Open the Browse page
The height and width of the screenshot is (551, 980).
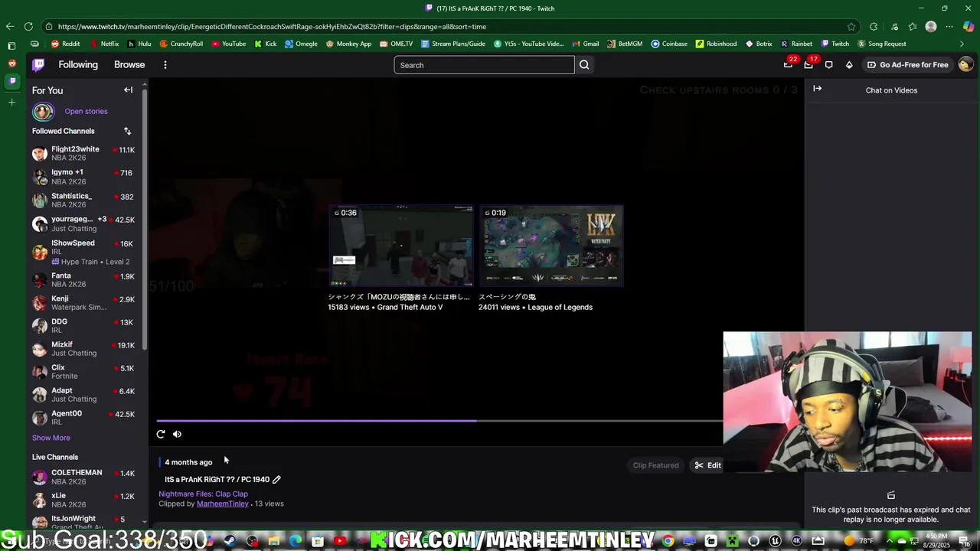click(129, 65)
